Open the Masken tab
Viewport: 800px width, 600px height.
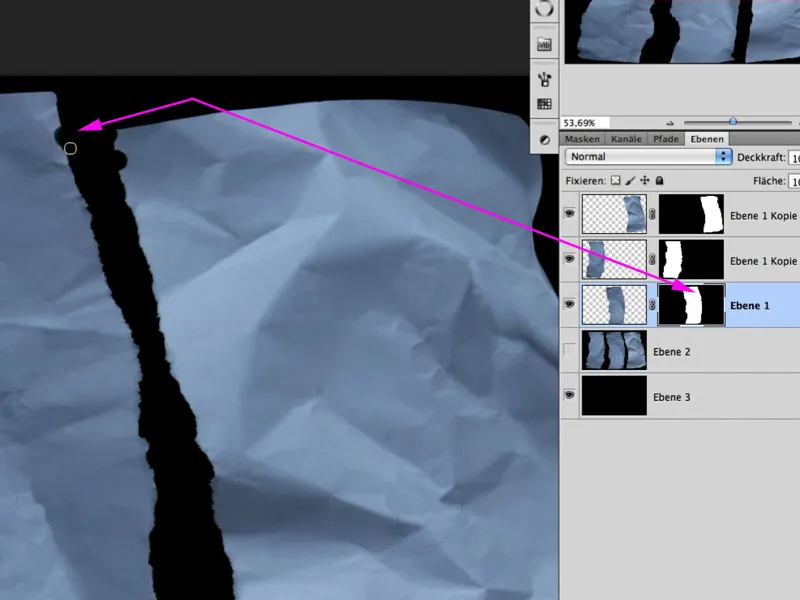point(582,139)
